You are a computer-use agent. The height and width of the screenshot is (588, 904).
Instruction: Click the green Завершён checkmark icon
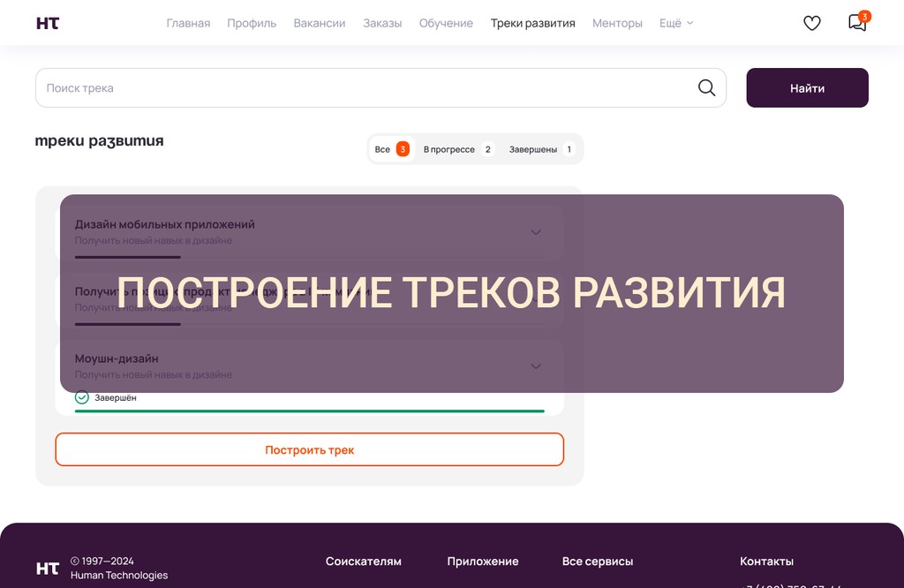click(x=82, y=397)
